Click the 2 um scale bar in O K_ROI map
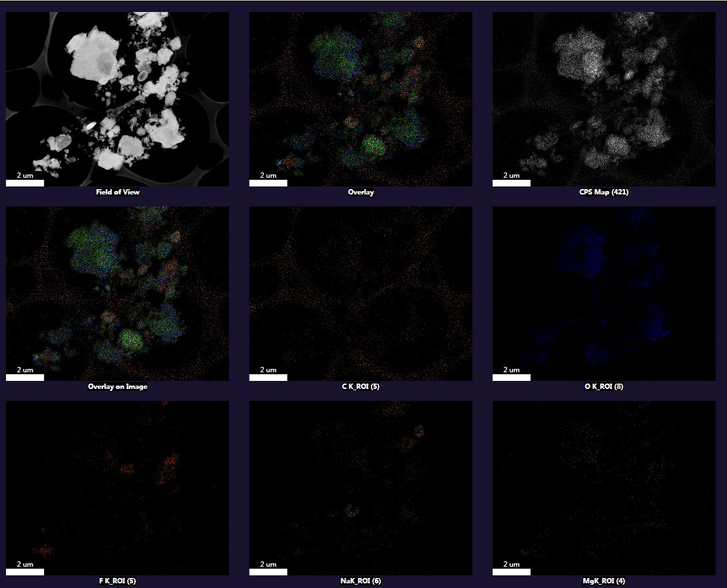Viewport: 727px width, 588px height. click(511, 378)
